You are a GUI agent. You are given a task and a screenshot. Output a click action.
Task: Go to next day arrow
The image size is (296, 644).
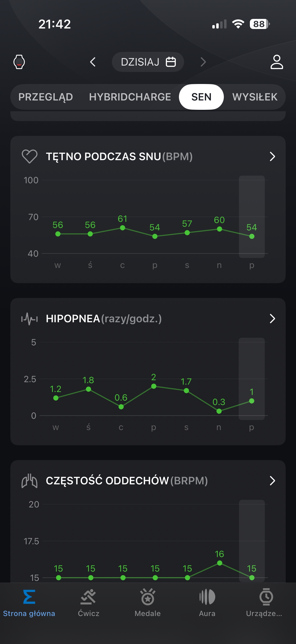[x=203, y=62]
